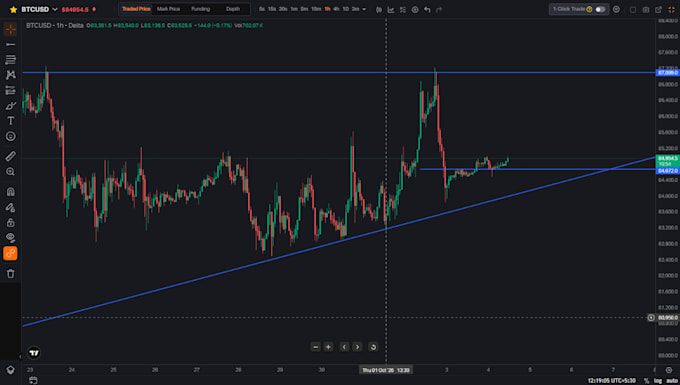This screenshot has width=680, height=385.
Task: Toggle log scale mode
Action: [658, 381]
